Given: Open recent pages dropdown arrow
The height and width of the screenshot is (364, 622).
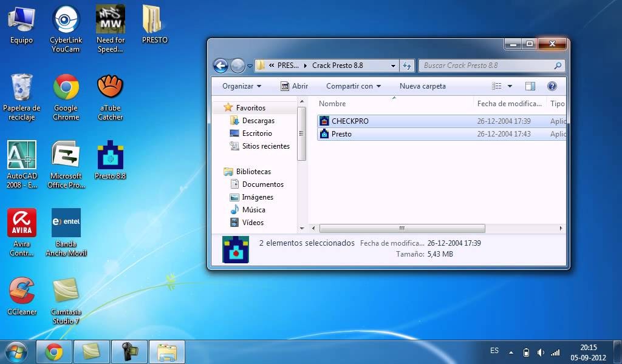Looking at the screenshot, I should coord(250,66).
